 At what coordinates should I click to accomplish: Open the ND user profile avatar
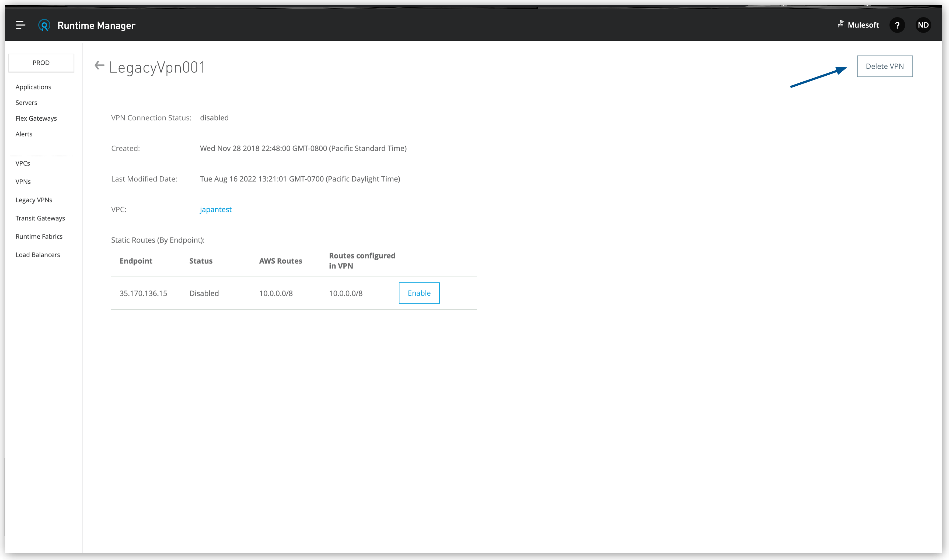tap(923, 25)
